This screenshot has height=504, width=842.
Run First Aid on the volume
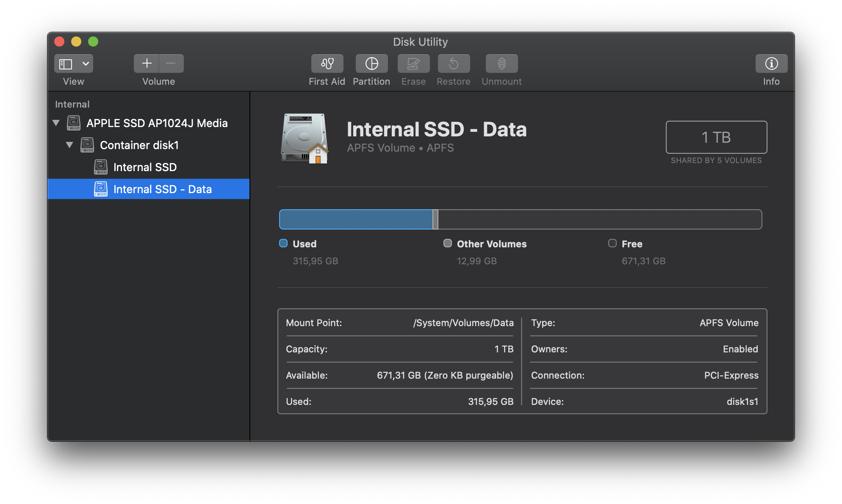coord(327,64)
